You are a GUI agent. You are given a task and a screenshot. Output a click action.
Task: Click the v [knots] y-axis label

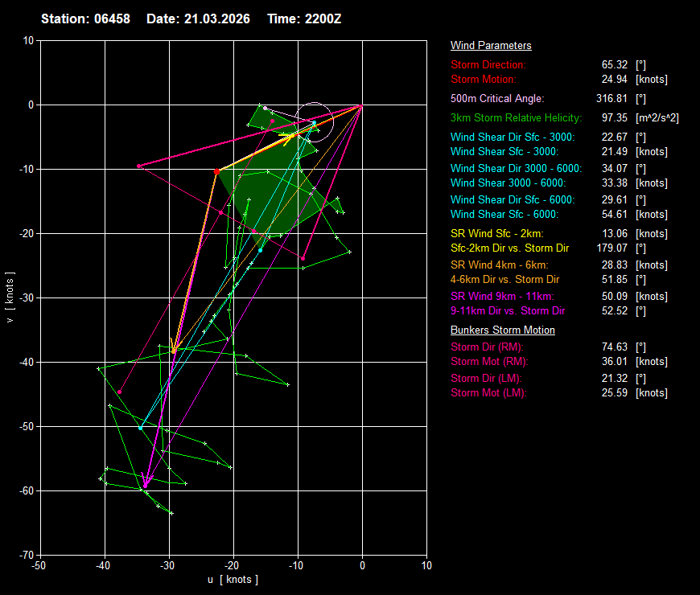coord(10,297)
